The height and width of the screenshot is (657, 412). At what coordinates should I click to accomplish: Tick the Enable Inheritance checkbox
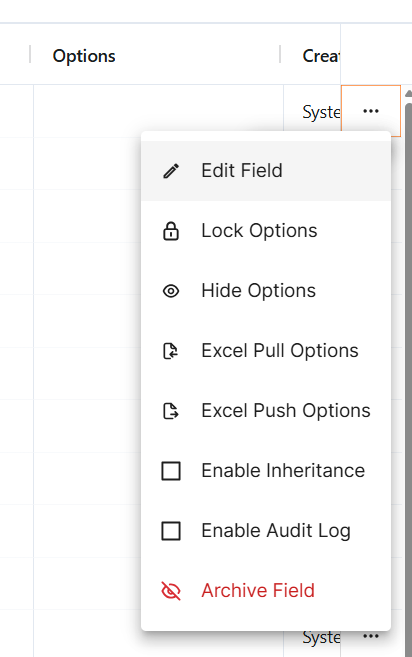coord(171,471)
